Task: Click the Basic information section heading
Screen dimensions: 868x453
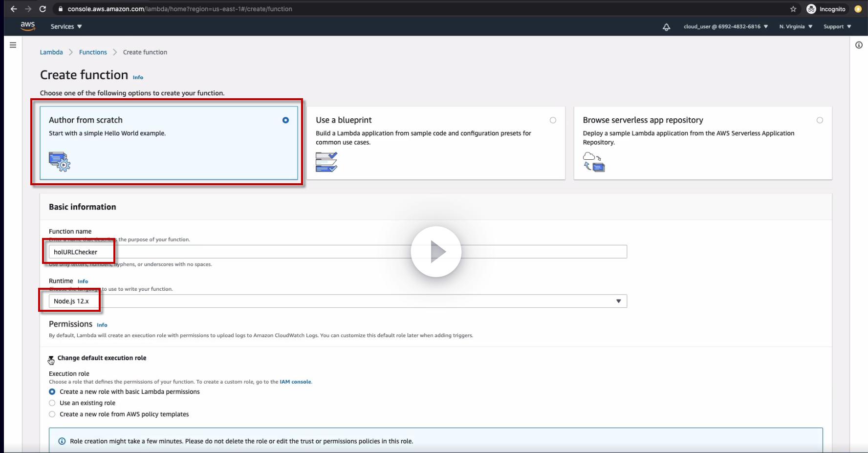Action: tap(83, 207)
